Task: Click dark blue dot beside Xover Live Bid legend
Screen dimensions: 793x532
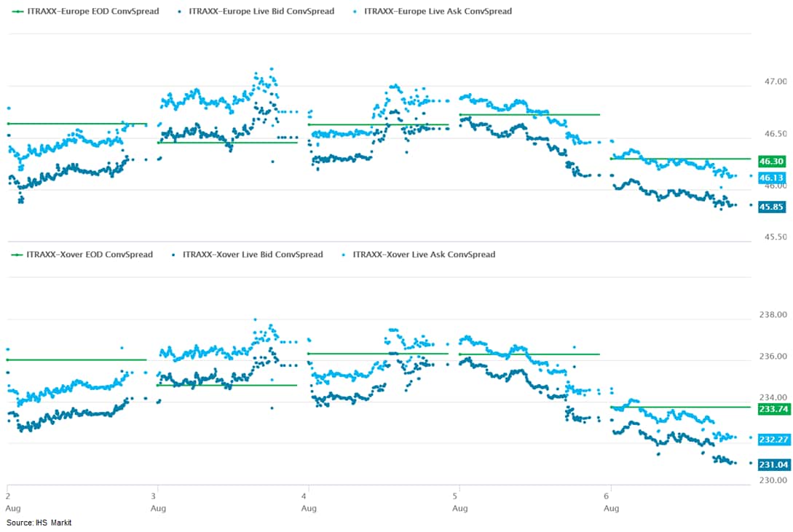Action: [x=173, y=255]
